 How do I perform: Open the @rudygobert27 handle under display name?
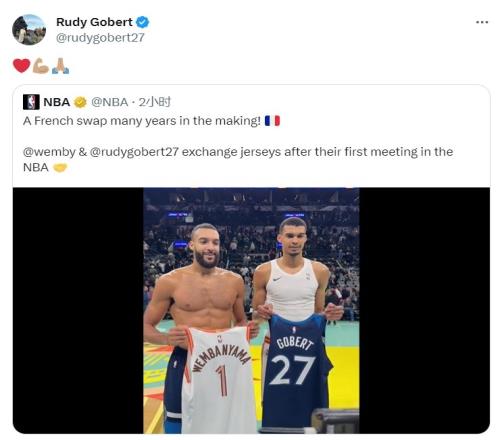click(100, 38)
